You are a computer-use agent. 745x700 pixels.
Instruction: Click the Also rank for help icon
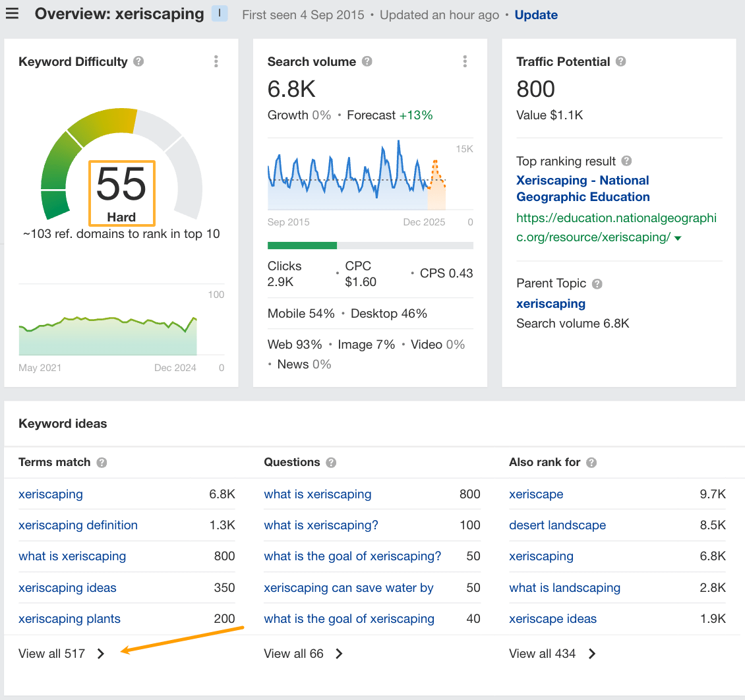pyautogui.click(x=590, y=462)
